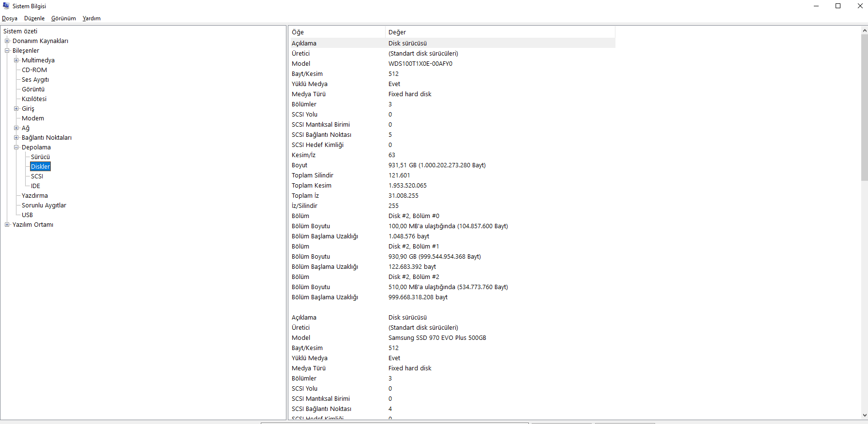Select the SCSI tree item
The width and height of the screenshot is (868, 424).
tap(37, 176)
